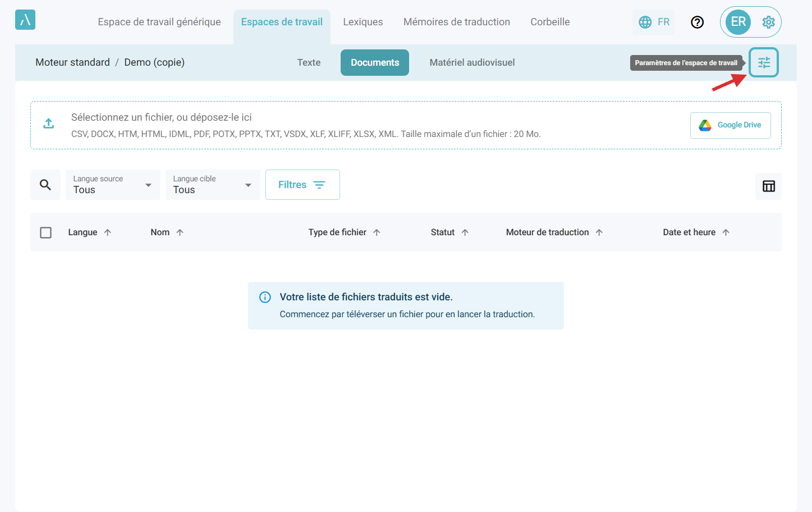Open the column layout table icon
Screen dimensions: 812x512
coord(768,186)
